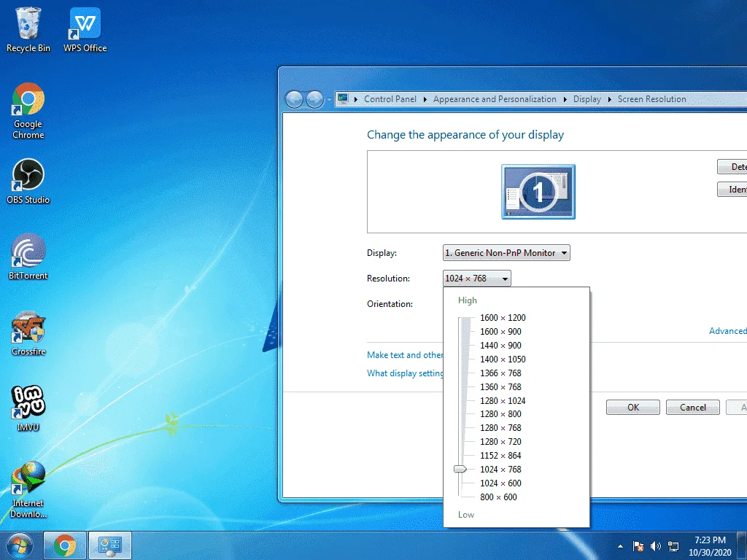
Task: Choose 1280 × 1024 resolution
Action: pyautogui.click(x=503, y=400)
